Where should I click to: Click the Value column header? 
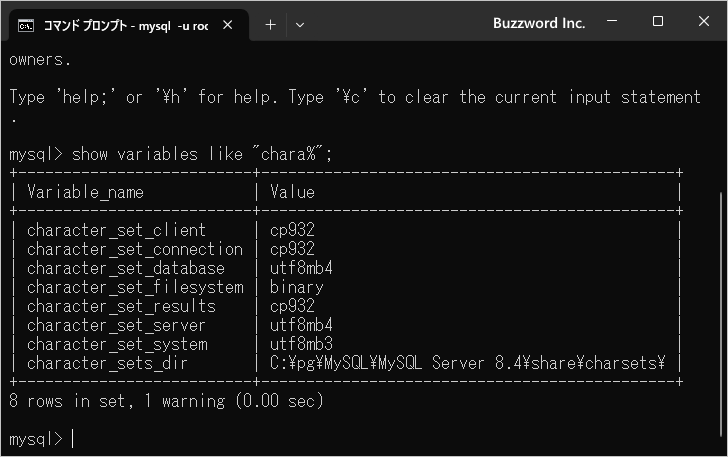pyautogui.click(x=292, y=192)
